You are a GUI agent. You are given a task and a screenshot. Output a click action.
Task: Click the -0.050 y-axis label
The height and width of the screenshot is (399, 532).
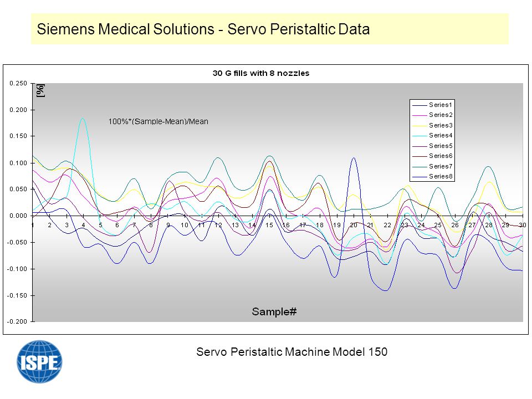(x=17, y=242)
